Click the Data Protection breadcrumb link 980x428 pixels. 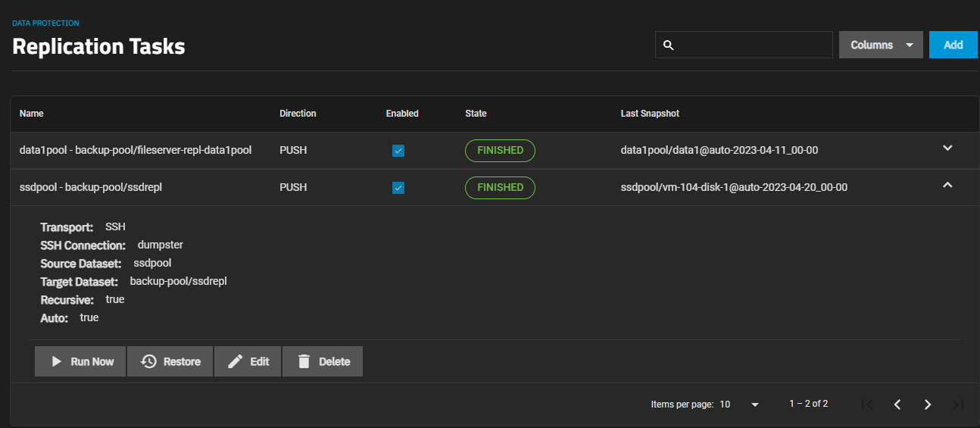pyautogui.click(x=45, y=23)
